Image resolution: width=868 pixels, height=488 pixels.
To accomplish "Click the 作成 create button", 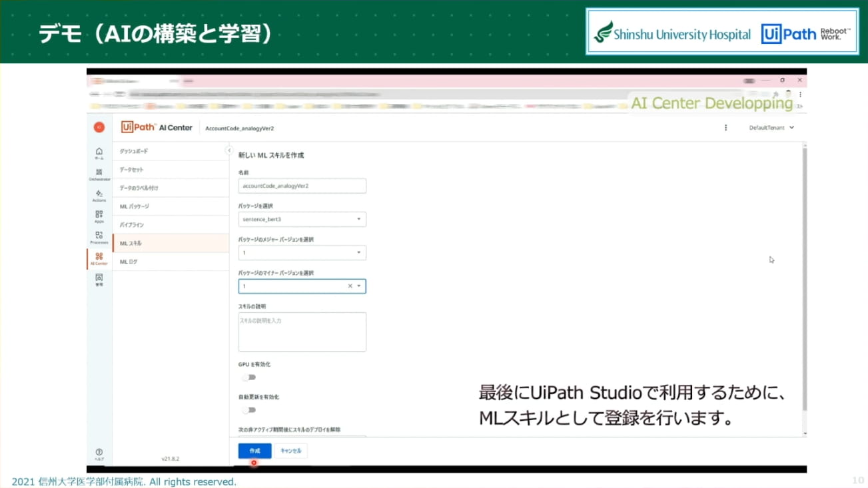I will pyautogui.click(x=254, y=451).
